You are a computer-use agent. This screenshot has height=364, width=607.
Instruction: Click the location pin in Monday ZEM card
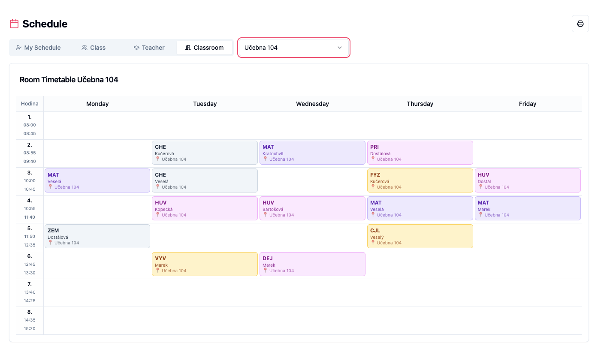(x=50, y=243)
